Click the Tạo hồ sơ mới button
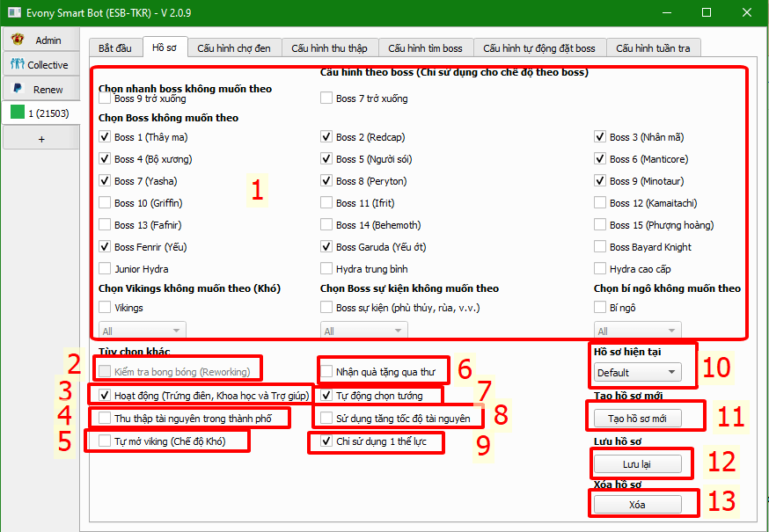The image size is (769, 532). pos(637,417)
